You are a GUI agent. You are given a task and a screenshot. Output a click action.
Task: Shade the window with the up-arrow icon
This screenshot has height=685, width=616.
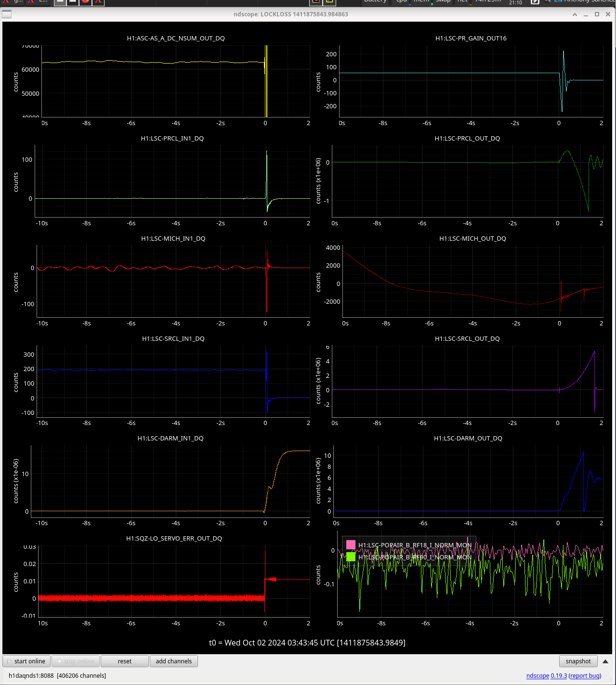click(575, 14)
